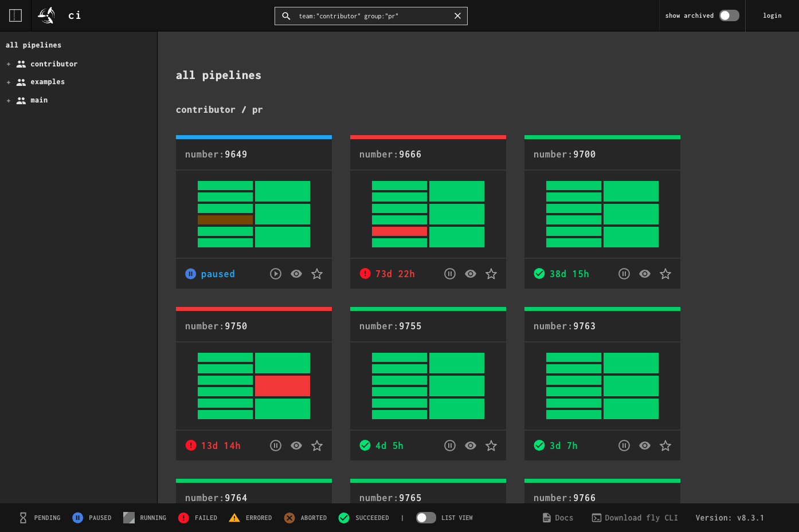Pause pipeline number:9763

click(x=624, y=446)
